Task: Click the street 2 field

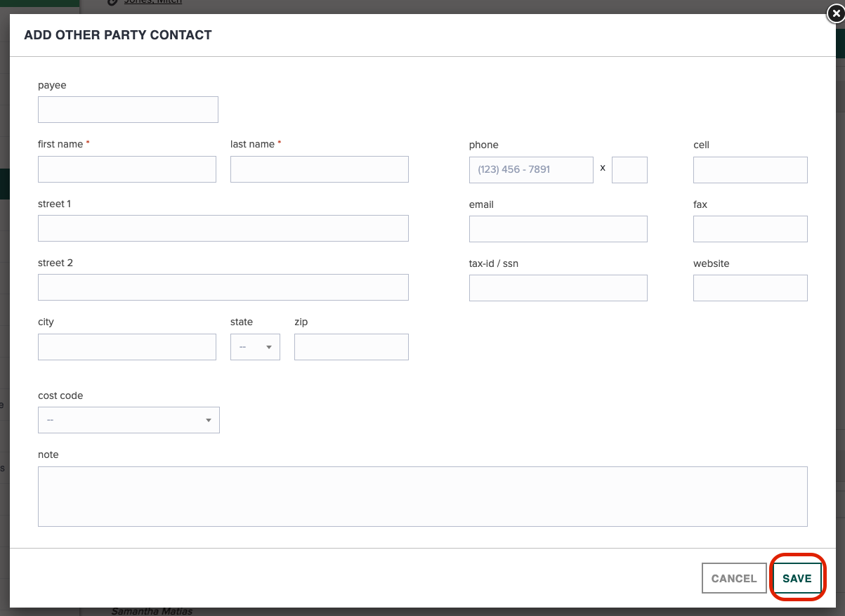Action: [x=223, y=287]
